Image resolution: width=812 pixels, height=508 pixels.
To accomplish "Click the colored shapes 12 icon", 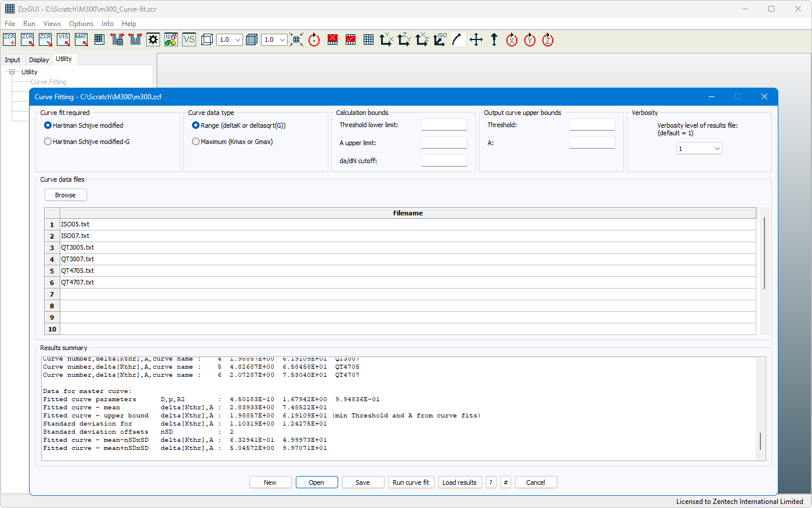I will pos(171,39).
